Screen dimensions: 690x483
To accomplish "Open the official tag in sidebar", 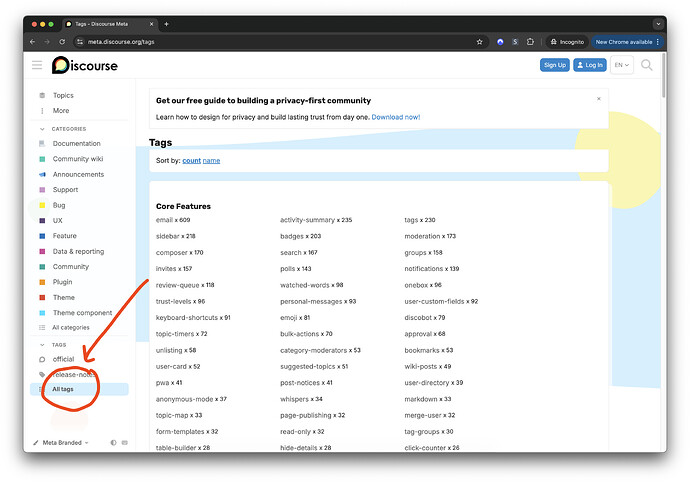I will (x=63, y=359).
